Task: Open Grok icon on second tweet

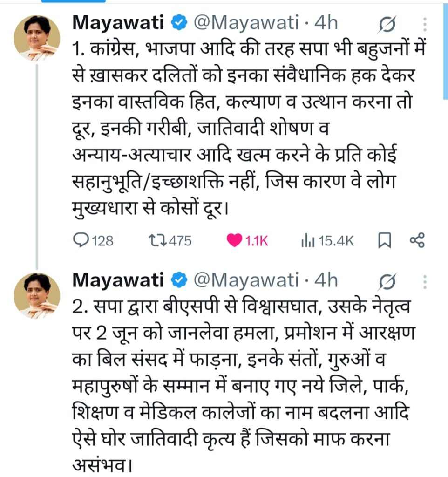Action: tap(387, 280)
